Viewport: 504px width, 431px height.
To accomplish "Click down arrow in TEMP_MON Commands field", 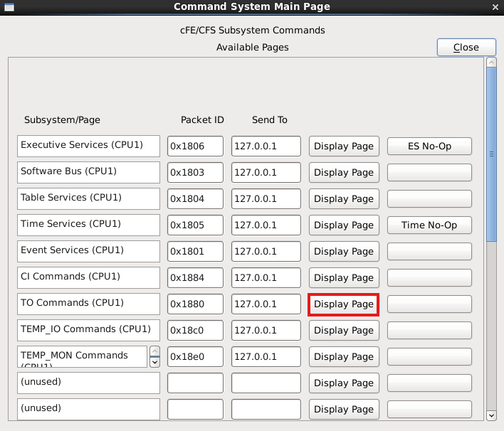I will 155,362.
